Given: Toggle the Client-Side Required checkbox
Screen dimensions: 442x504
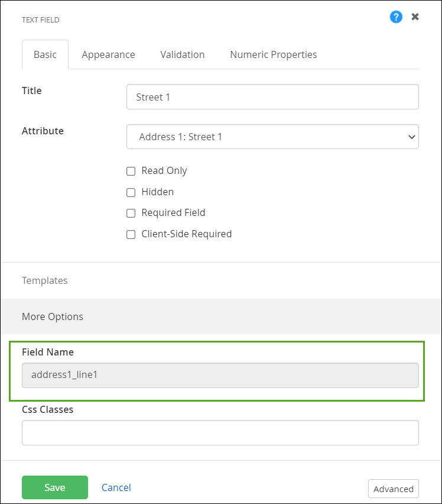Looking at the screenshot, I should pos(131,234).
